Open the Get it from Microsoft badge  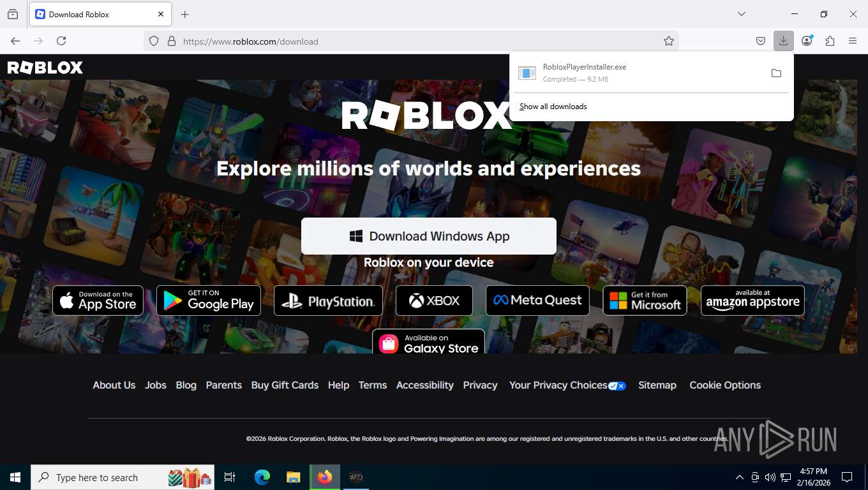[645, 301]
